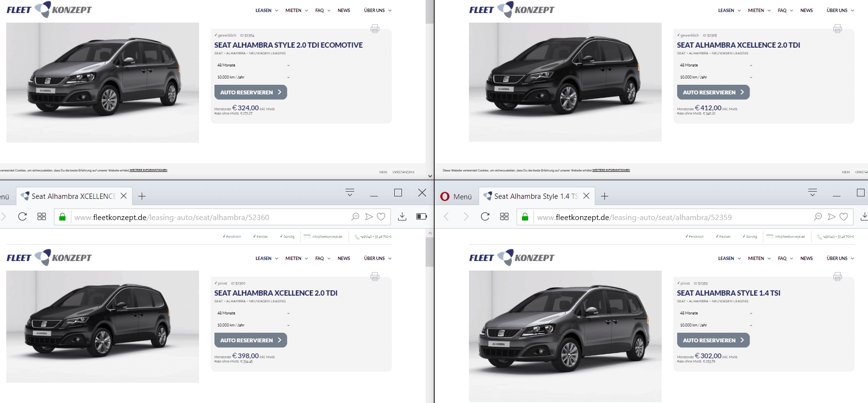Click print icon in ID 52365 window
The height and width of the screenshot is (403, 868).
click(838, 29)
